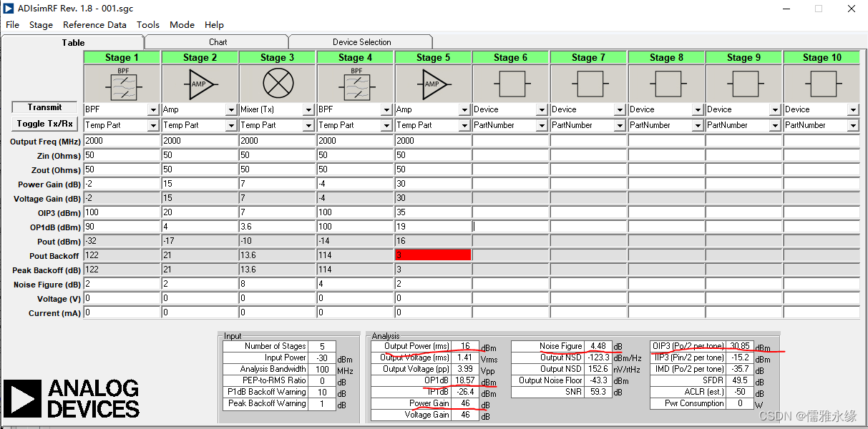Edit the Number of Stages value
The image size is (868, 429).
(x=321, y=346)
